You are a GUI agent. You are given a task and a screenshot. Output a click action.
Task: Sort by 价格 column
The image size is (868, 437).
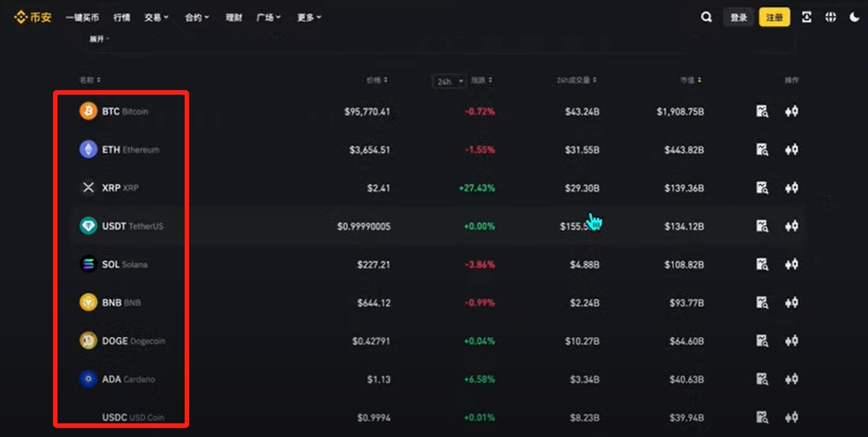[x=377, y=80]
